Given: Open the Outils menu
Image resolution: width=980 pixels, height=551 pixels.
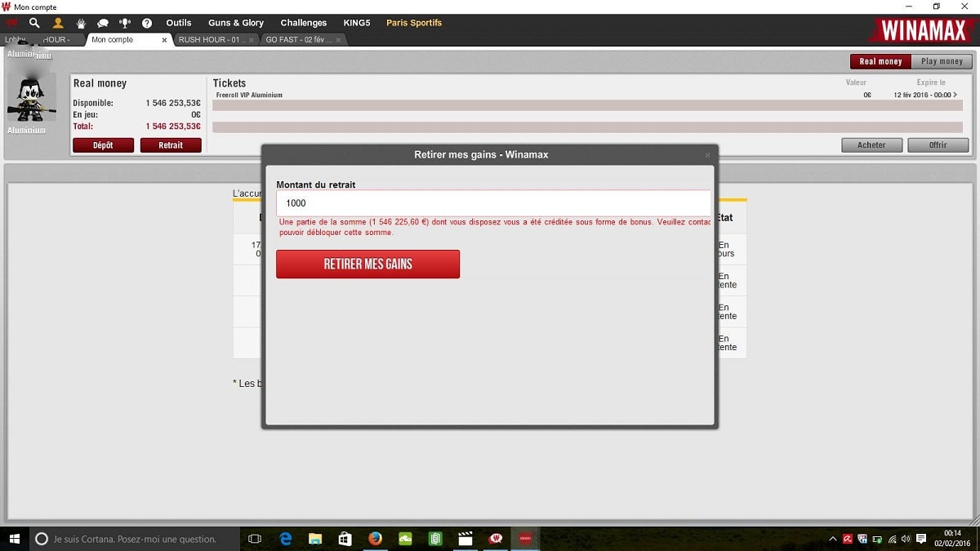Looking at the screenshot, I should (179, 23).
